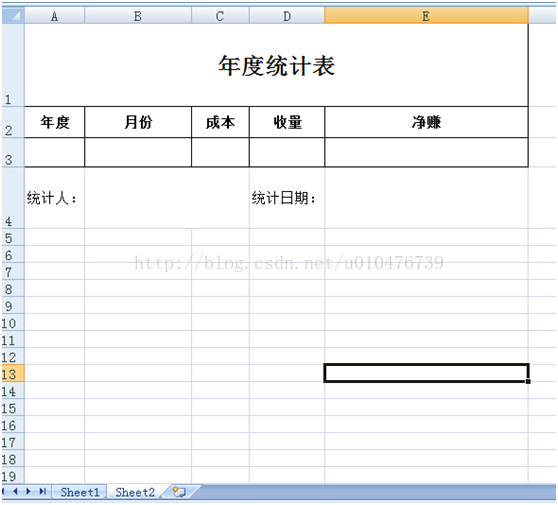Select row 3 header

click(13, 152)
